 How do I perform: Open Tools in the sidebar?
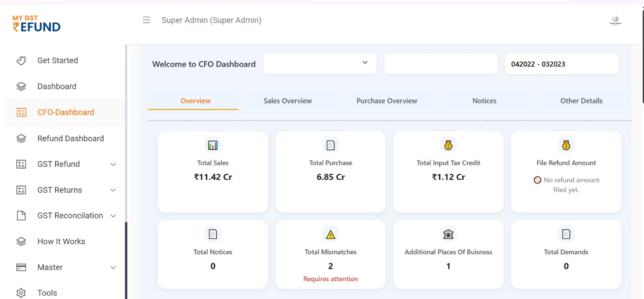[x=47, y=293]
